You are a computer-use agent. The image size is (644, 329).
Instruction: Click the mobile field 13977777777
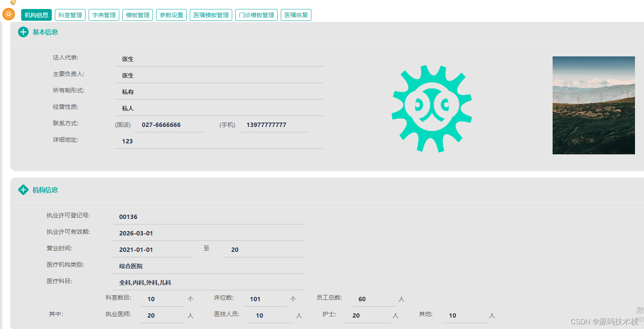(274, 125)
